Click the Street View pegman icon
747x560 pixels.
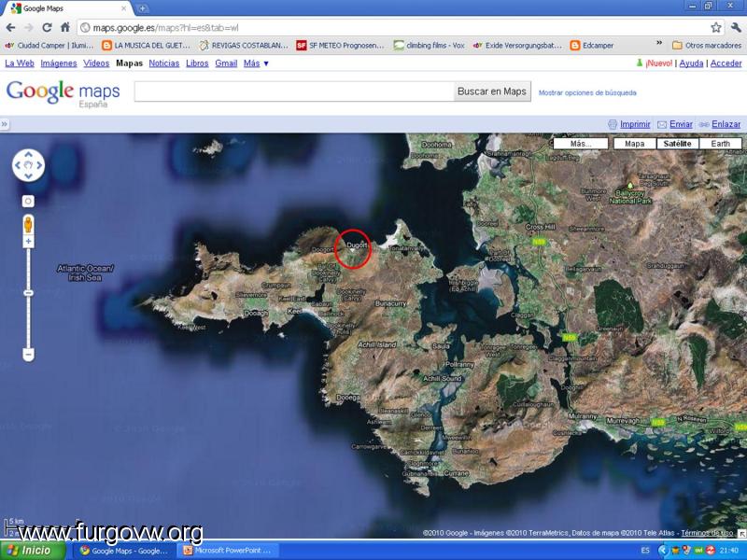(28, 225)
